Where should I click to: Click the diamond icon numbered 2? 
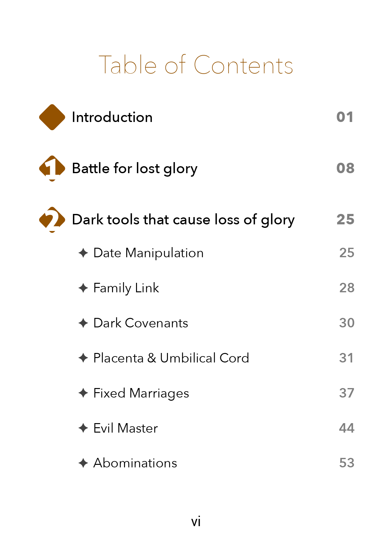(52, 220)
